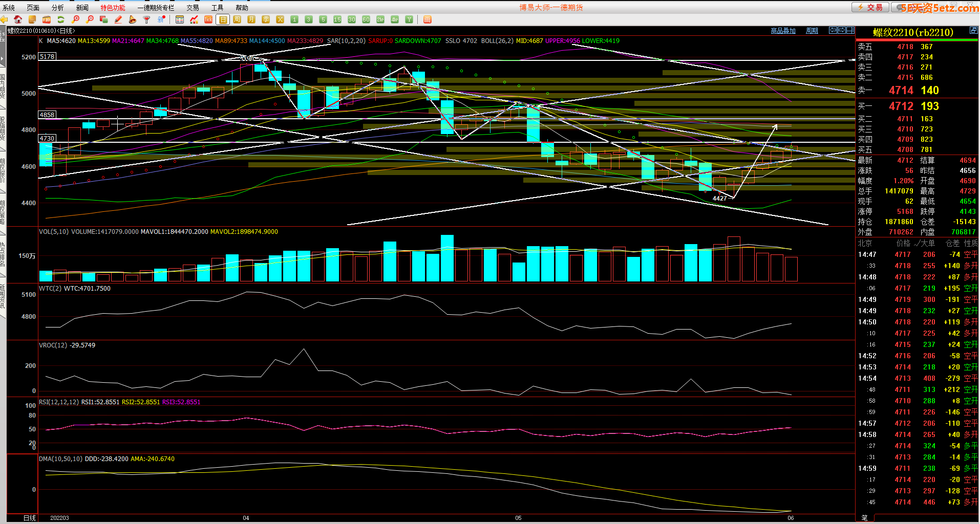Toggle the 日 daily period button
This screenshot has height=524, width=980.
click(223, 19)
